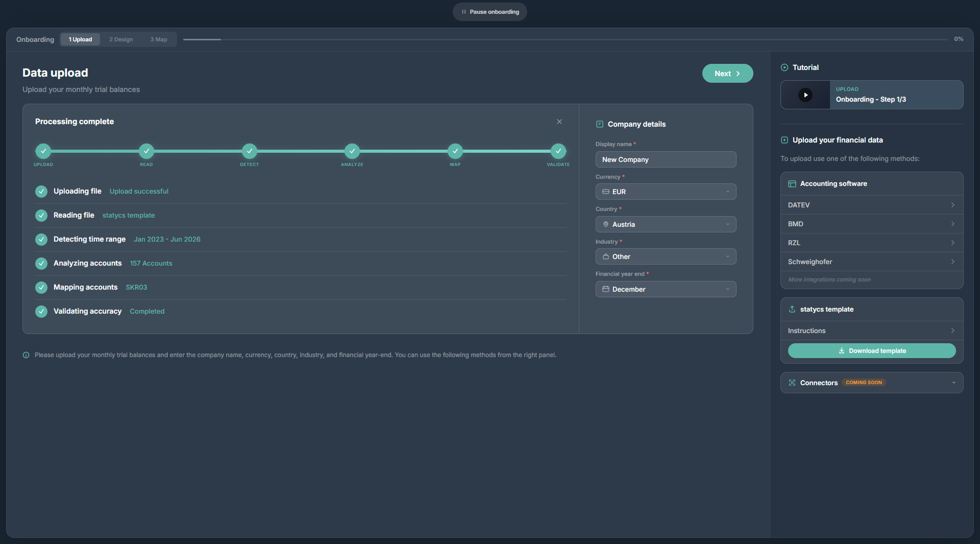Click the Accounting software panel icon

792,184
